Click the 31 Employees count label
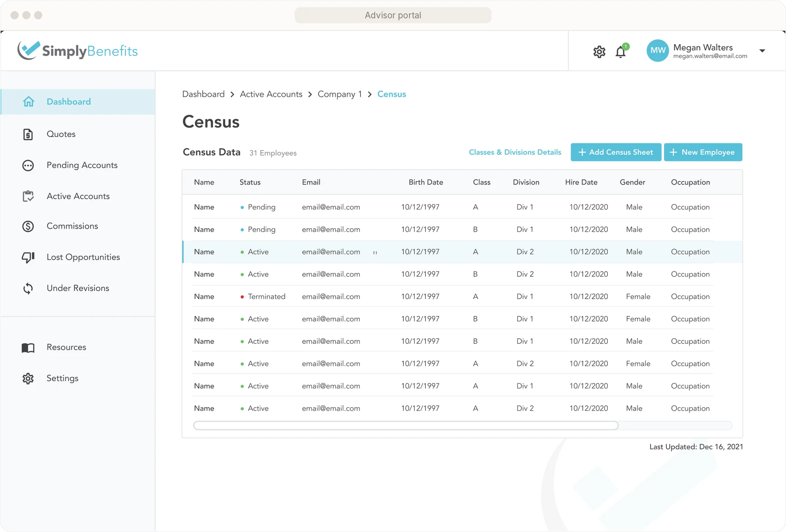Screen dimensions: 786x532 click(273, 153)
